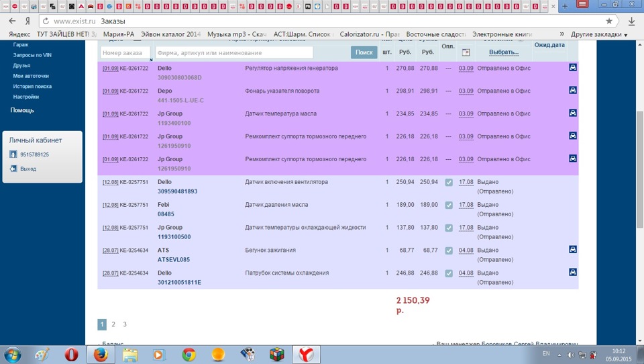Screen dimensions: 644x364
Task: Click the car icon in Depo Фонарь указателя поворота row
Action: pyautogui.click(x=572, y=90)
